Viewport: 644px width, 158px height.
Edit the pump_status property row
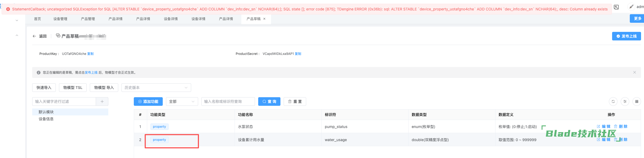604,126
